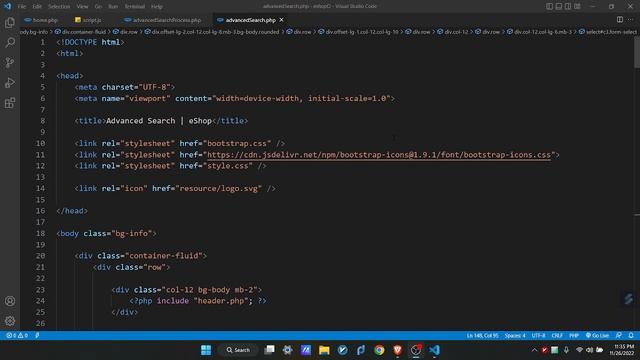Open the Go menu
Image resolution: width=640 pixels, height=360 pixels.
click(98, 7)
